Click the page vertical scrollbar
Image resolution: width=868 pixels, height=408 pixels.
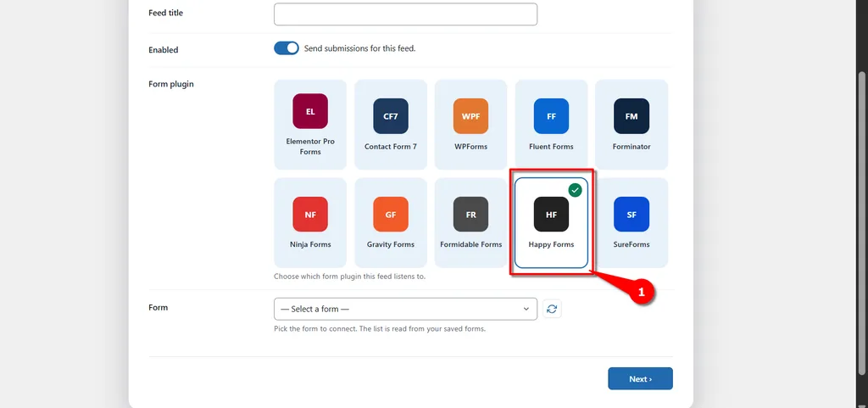click(861, 221)
